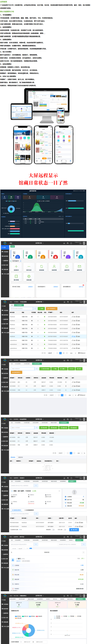91x644 pixels.
Task: Select 流通管理 in dashboard screen sidebar
Action: click(x=5, y=261)
